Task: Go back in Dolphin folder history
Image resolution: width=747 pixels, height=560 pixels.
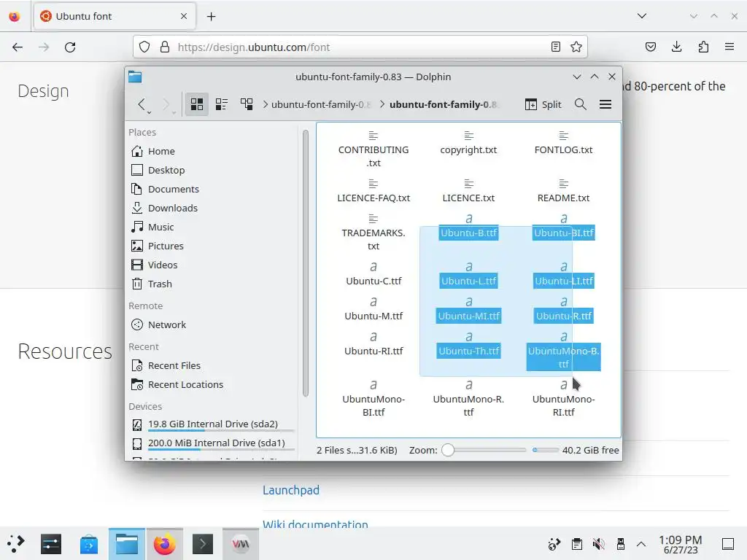Action: 142,104
